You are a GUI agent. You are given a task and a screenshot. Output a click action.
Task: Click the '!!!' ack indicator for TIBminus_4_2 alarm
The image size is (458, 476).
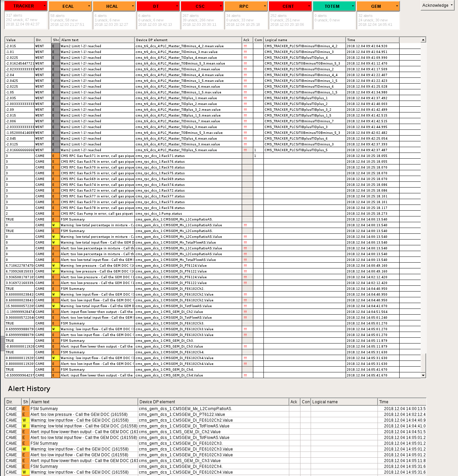tap(245, 46)
